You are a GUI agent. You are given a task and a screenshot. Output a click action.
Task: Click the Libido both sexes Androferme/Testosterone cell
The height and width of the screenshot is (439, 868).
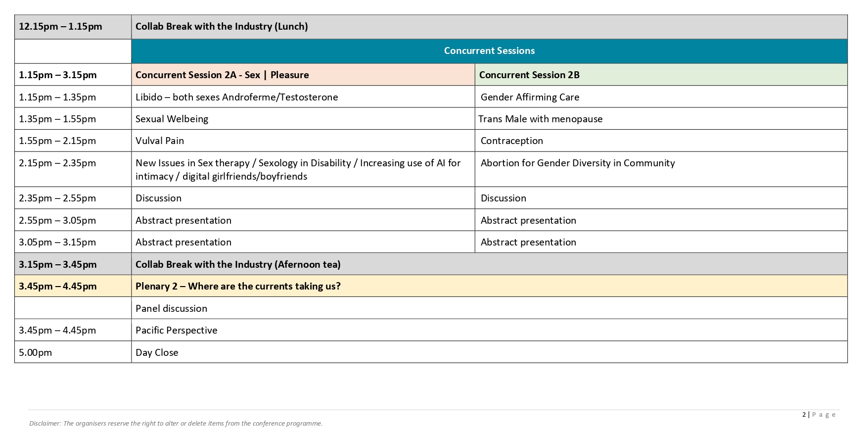click(x=236, y=98)
